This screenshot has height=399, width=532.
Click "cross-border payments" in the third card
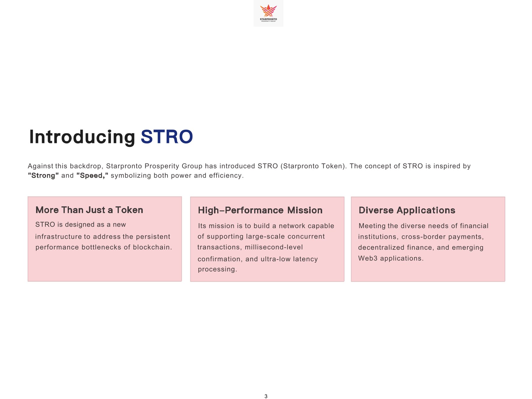pos(442,237)
